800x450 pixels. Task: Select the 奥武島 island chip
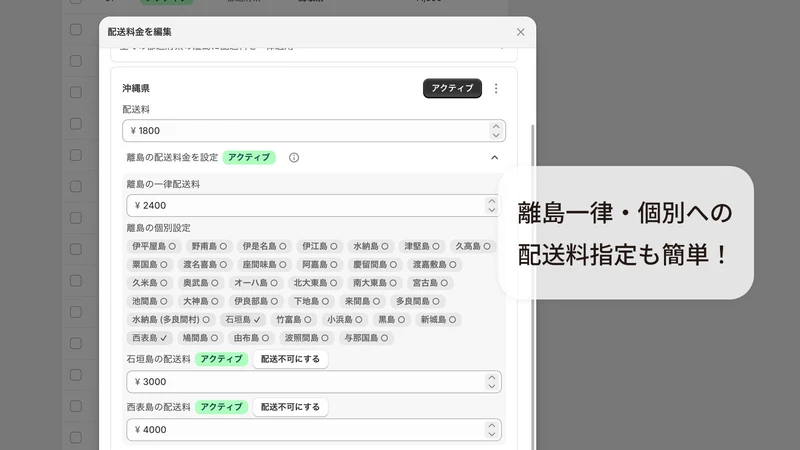pos(201,283)
